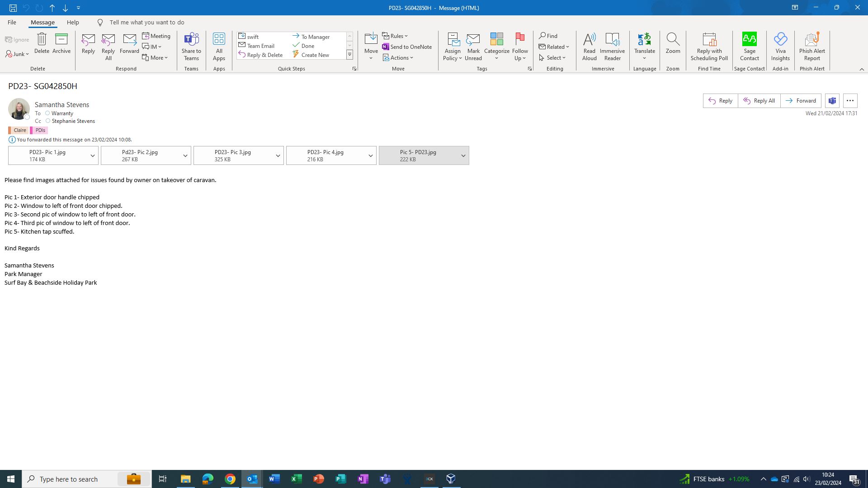Switch to the Help tab
The height and width of the screenshot is (488, 868).
click(x=73, y=22)
